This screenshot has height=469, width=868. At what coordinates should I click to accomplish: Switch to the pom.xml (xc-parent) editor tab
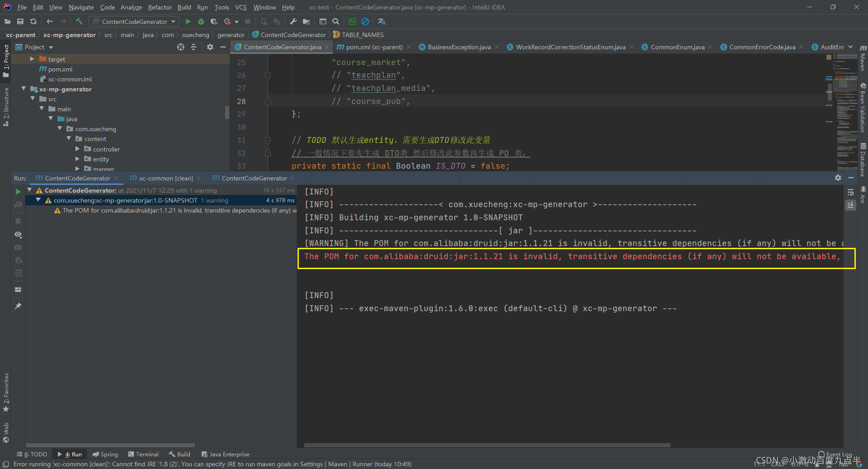(x=374, y=47)
